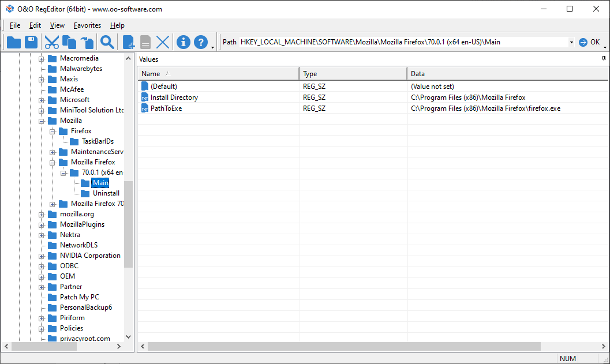Image resolution: width=610 pixels, height=364 pixels.
Task: Click inside the Path address field
Action: [x=403, y=42]
